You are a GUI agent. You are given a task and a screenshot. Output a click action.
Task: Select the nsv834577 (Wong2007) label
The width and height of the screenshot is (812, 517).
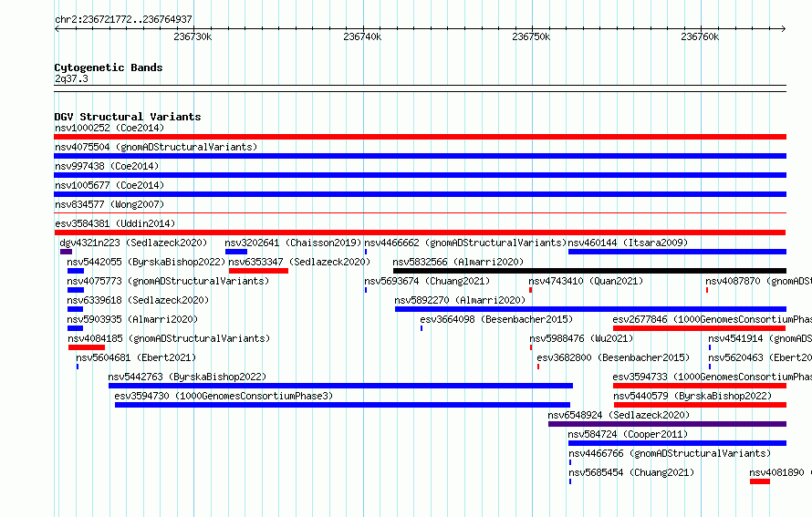[x=109, y=204]
